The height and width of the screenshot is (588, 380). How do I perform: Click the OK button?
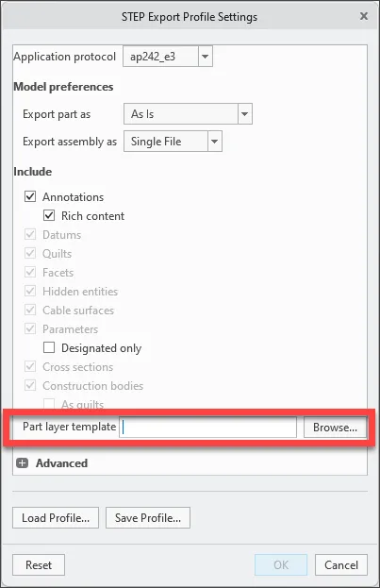(x=281, y=564)
